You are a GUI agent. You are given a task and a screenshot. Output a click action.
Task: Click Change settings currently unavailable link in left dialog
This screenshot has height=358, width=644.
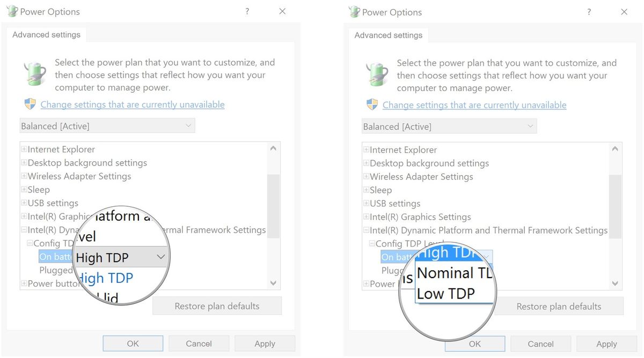[133, 105]
